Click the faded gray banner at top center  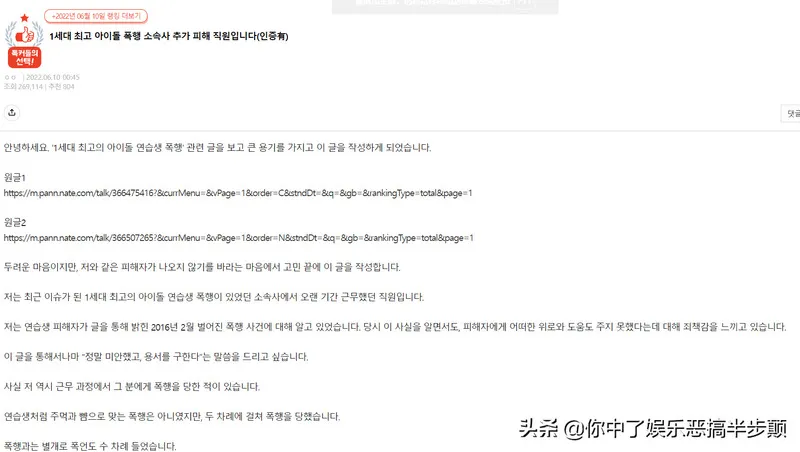[445, 6]
